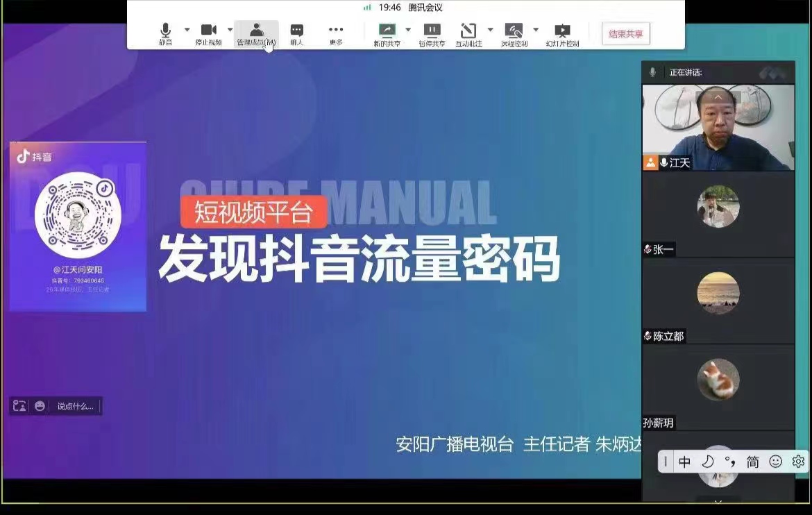812x515 pixels.
Task: Open the chat panel icon
Action: 296,33
